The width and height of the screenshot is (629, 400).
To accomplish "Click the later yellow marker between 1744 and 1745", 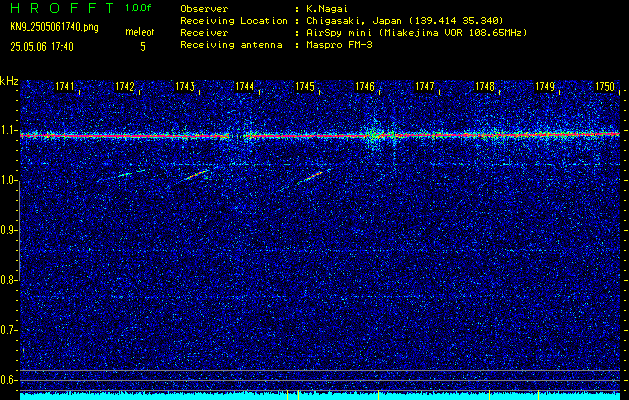I will tap(298, 395).
